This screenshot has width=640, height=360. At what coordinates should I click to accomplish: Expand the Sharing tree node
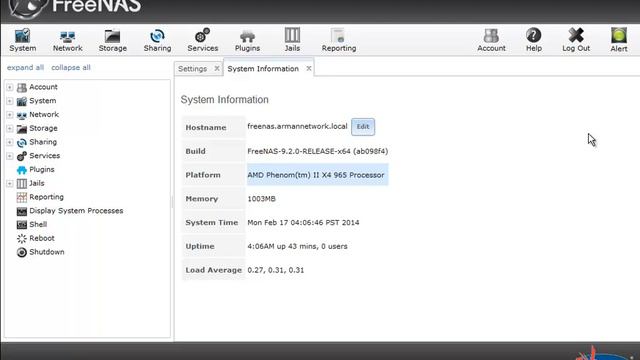point(9,142)
